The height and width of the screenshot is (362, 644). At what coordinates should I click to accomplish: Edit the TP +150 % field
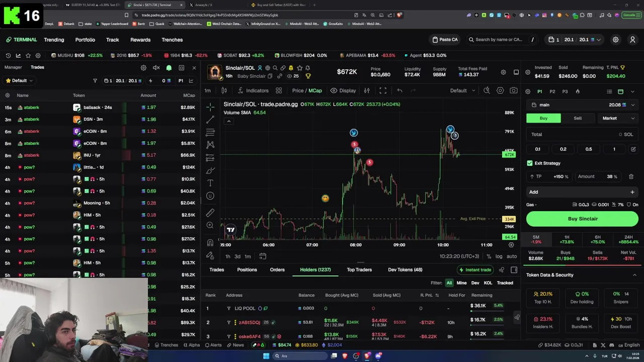[x=549, y=176]
